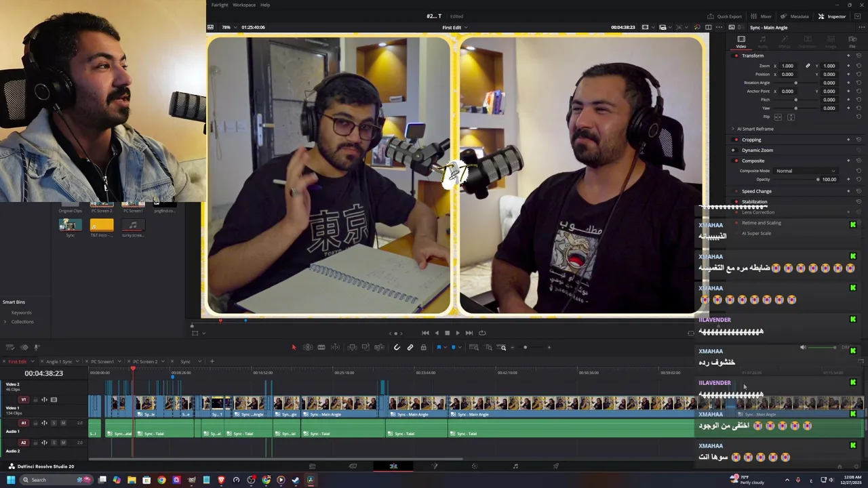Toggle Speed Change enable switch
The height and width of the screenshot is (488, 868).
(x=736, y=191)
